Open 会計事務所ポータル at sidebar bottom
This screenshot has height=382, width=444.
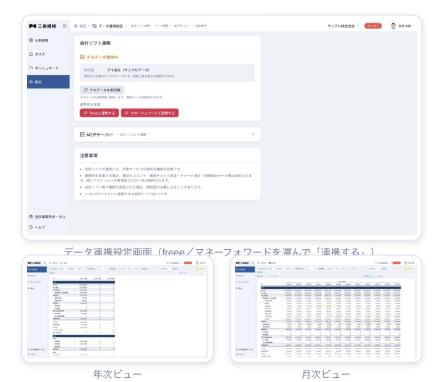(x=47, y=217)
